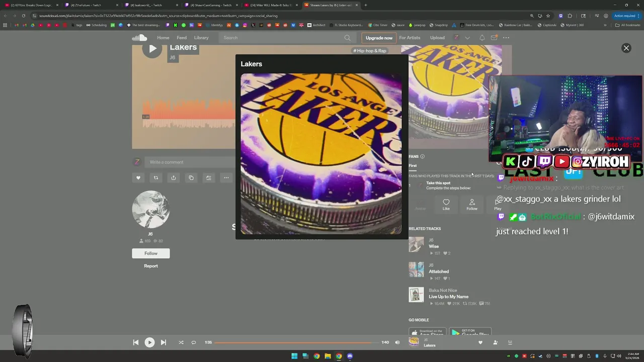644x362 pixels.
Task: Click the Write a comment field
Action: point(190,162)
